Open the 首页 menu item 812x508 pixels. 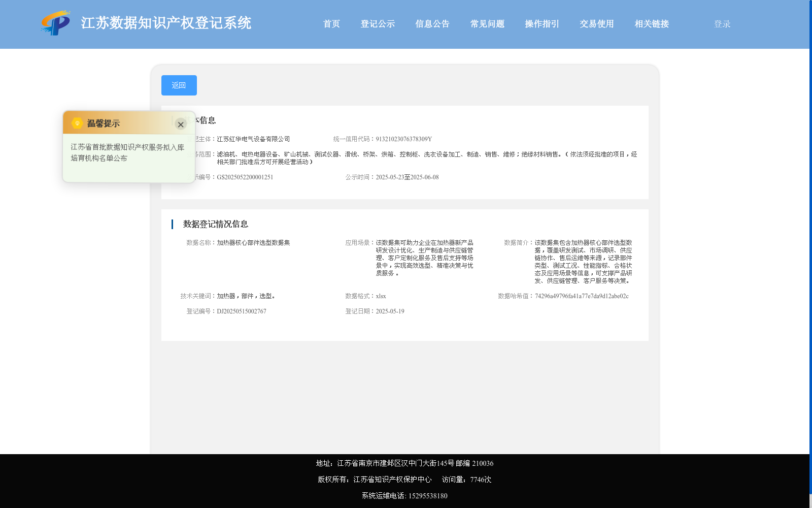click(x=331, y=24)
